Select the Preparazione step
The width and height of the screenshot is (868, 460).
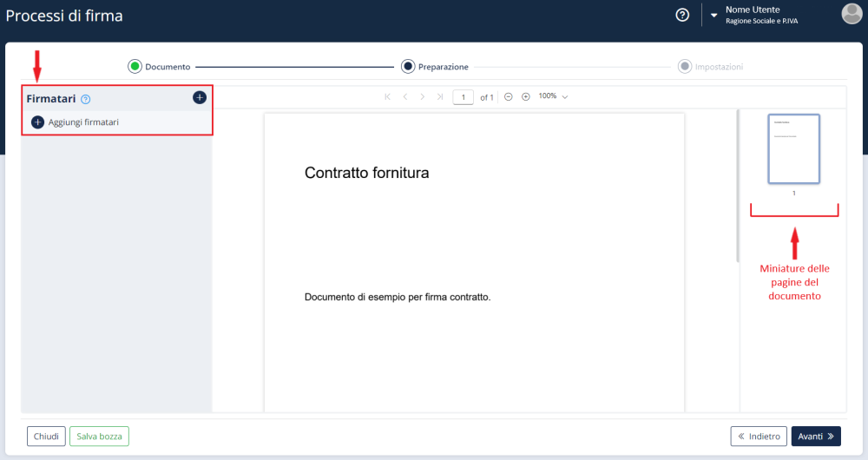coord(435,67)
